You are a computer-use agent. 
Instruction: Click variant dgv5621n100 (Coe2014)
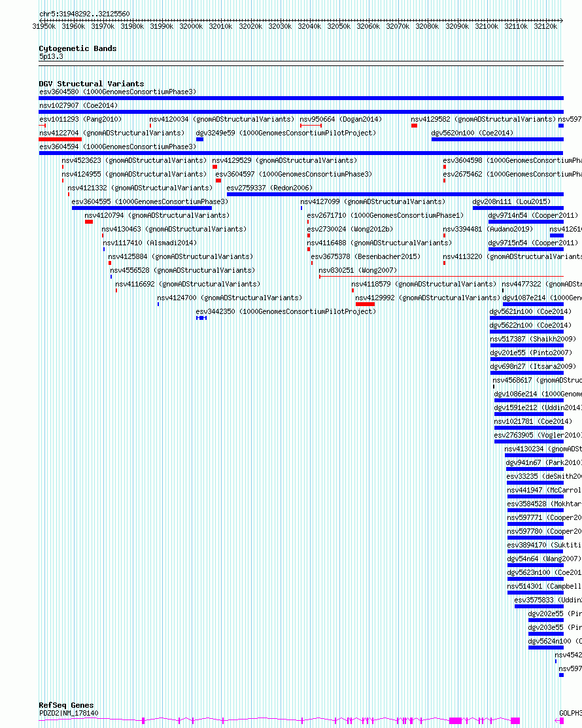point(530,311)
